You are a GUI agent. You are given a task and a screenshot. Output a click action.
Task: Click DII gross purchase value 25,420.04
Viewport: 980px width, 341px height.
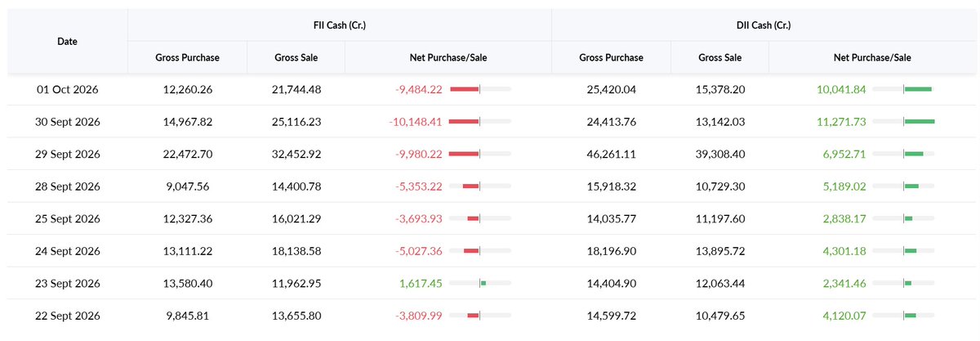point(611,90)
